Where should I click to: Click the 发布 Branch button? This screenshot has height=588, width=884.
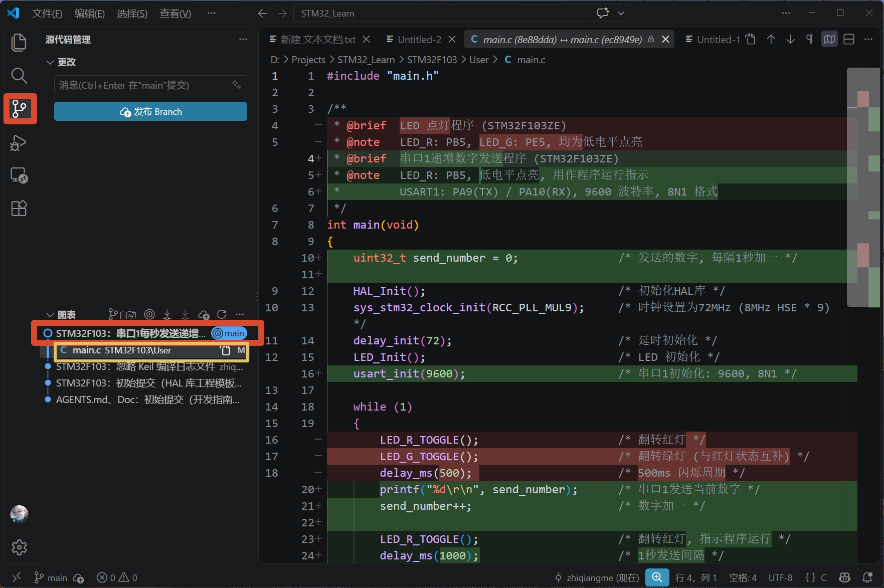point(150,111)
